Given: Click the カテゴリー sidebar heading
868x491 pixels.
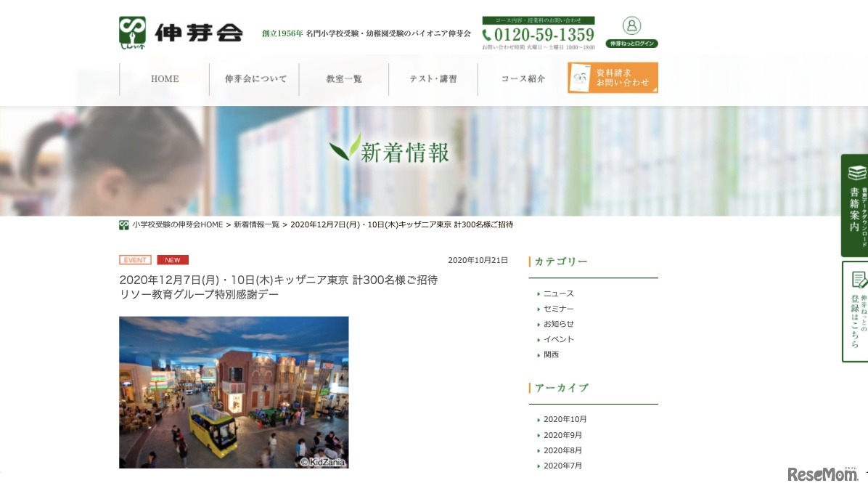Looking at the screenshot, I should (561, 261).
